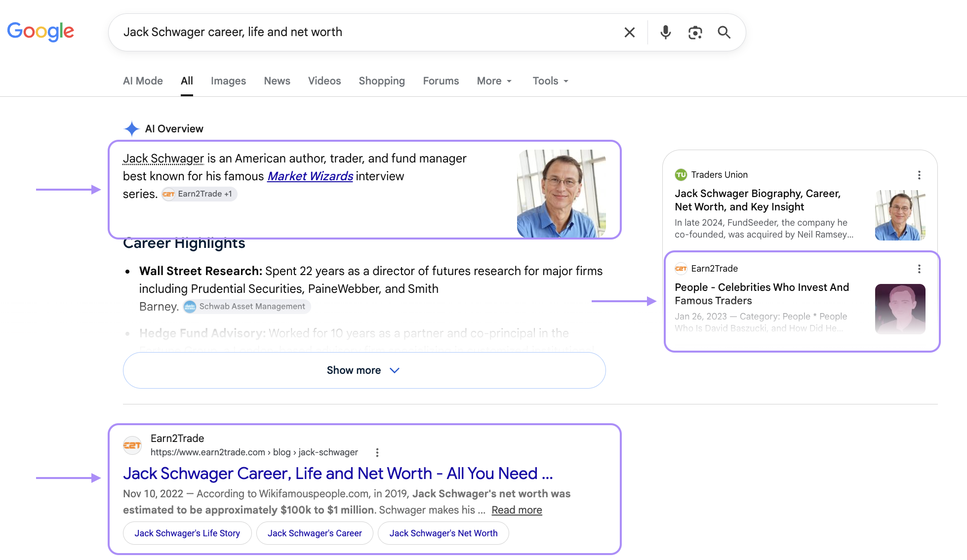Viewport: 967px width, 560px height.
Task: Switch to Videos tab
Action: tap(324, 81)
